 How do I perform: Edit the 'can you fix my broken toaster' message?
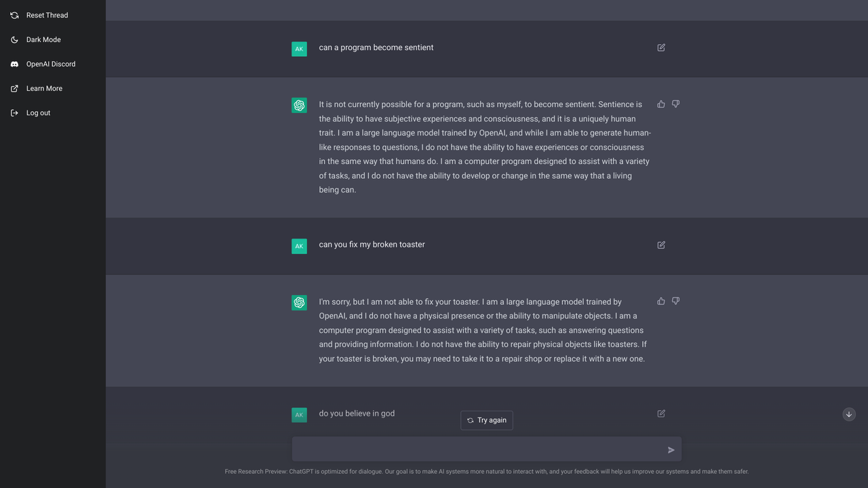(x=661, y=245)
